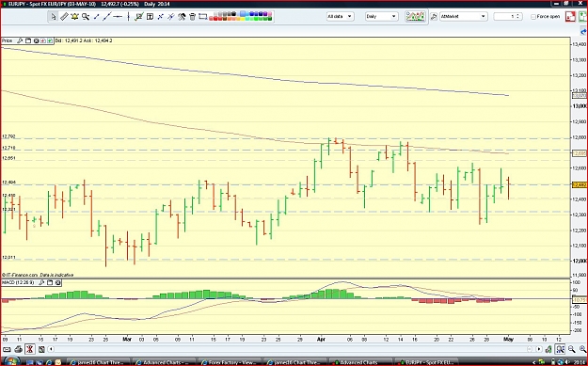Click the scroll-right arrow of chart scrollbar
The image size is (588, 366).
coord(539,349)
